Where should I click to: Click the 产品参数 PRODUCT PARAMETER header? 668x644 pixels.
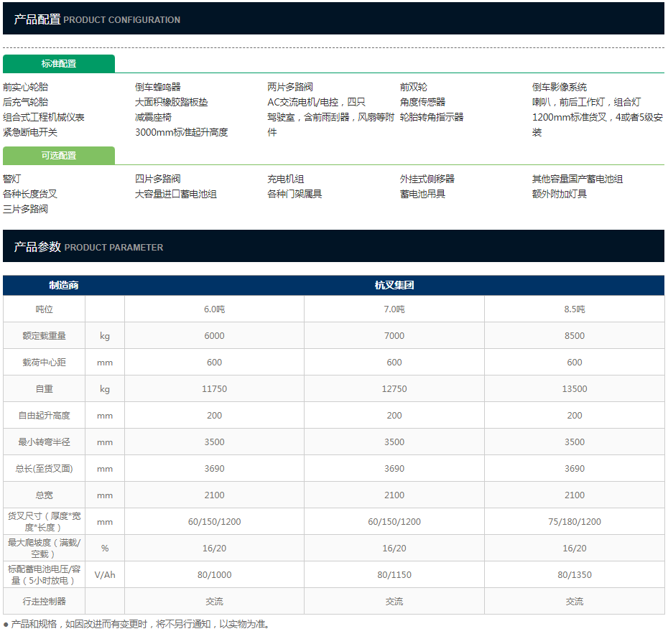[x=88, y=247]
